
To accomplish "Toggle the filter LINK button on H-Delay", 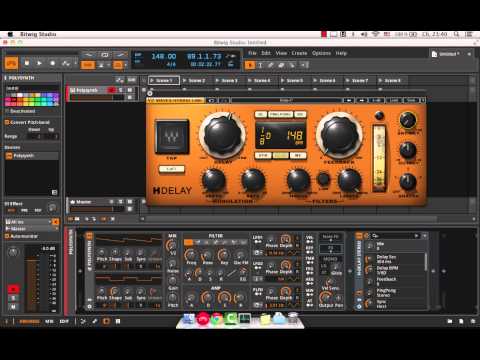I will tap(323, 179).
